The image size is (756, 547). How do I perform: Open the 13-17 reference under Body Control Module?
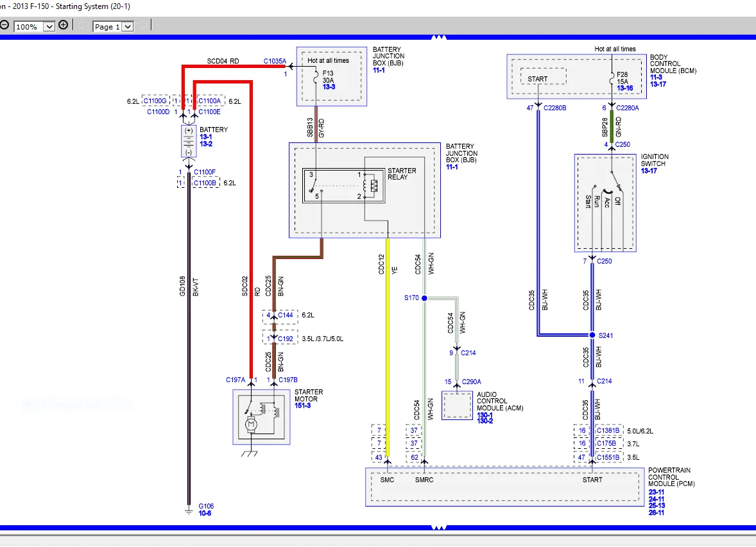pyautogui.click(x=658, y=85)
